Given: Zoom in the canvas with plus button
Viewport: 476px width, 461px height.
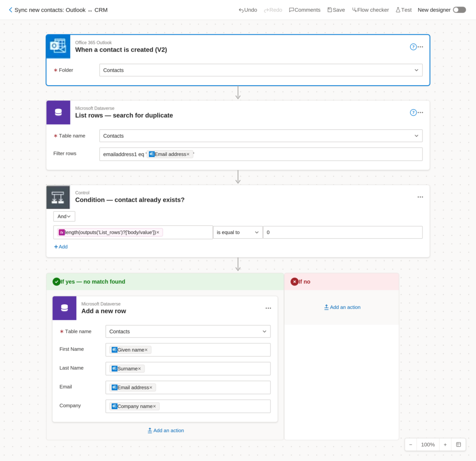Looking at the screenshot, I should point(445,445).
